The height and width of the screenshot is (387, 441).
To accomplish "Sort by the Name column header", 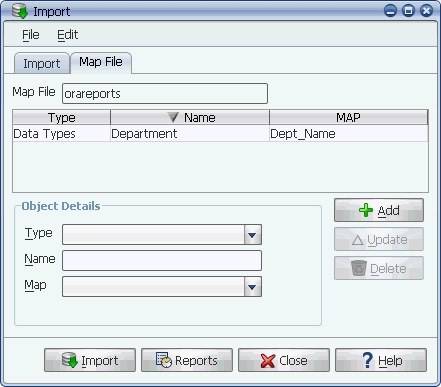I will click(x=190, y=117).
